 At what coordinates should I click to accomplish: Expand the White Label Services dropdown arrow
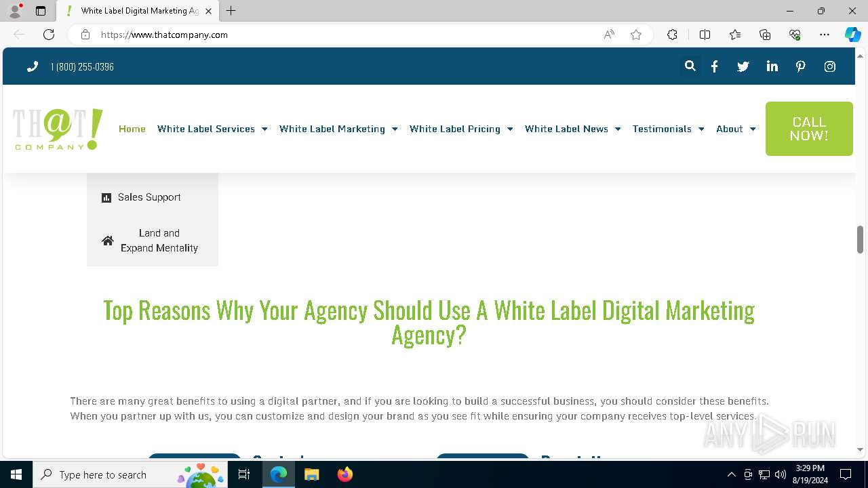pos(264,129)
